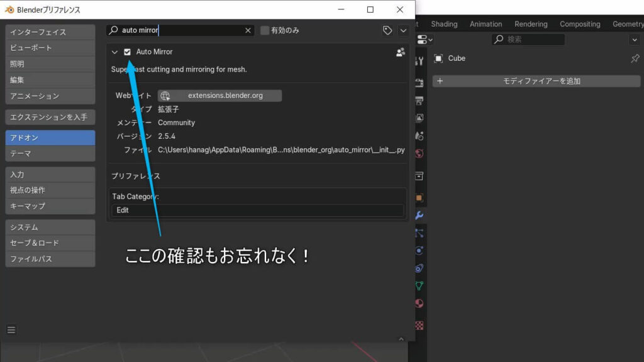Select ファイルパス in the Preferences sidebar
The height and width of the screenshot is (362, 644).
tap(50, 259)
